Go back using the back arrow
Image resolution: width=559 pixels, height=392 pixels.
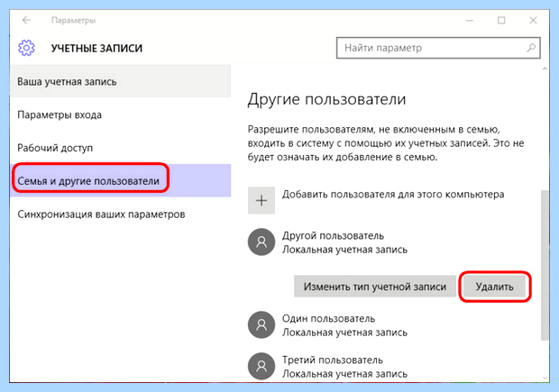click(x=26, y=21)
